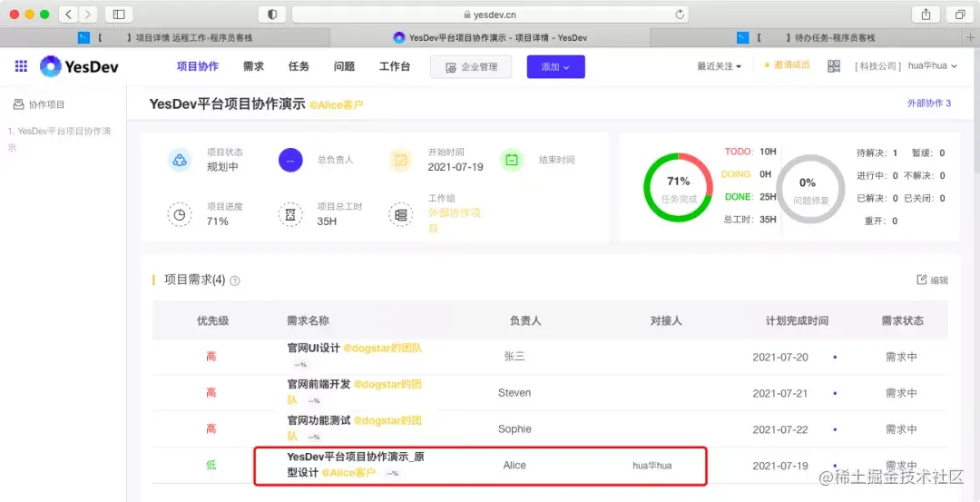This screenshot has width=980, height=502.
Task: Open the 官网UI设计 requirement
Action: 314,349
